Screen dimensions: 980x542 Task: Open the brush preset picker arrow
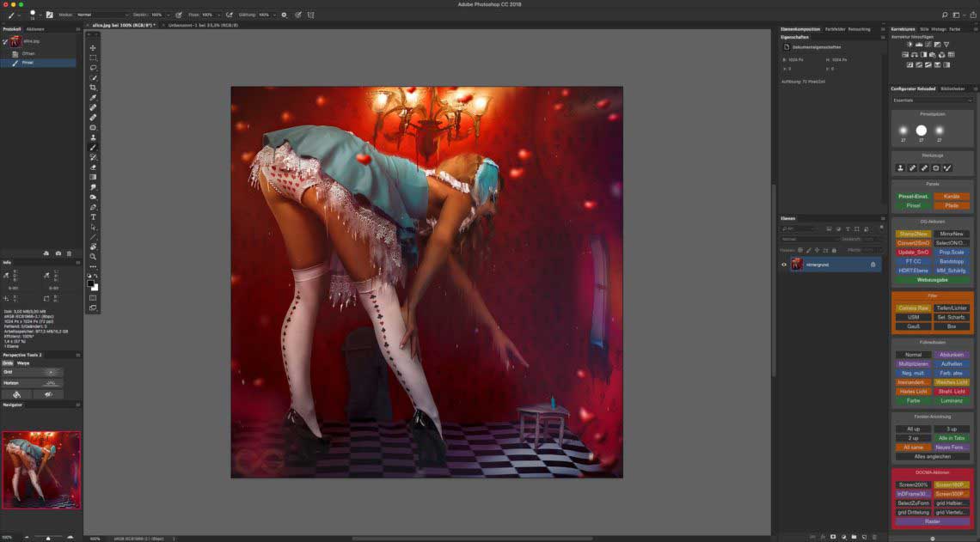pos(40,15)
